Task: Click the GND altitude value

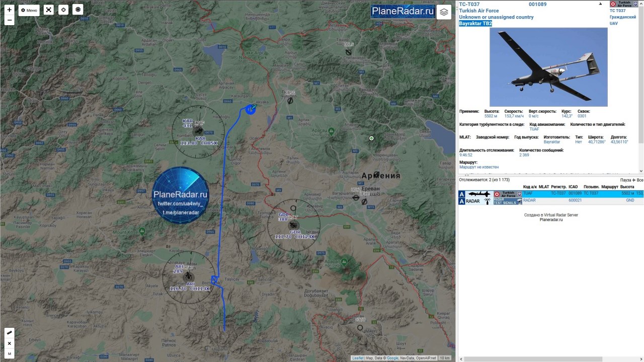Action: coord(630,200)
